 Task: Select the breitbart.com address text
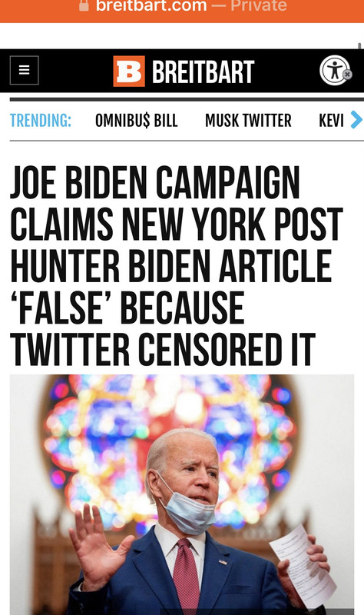pyautogui.click(x=151, y=5)
